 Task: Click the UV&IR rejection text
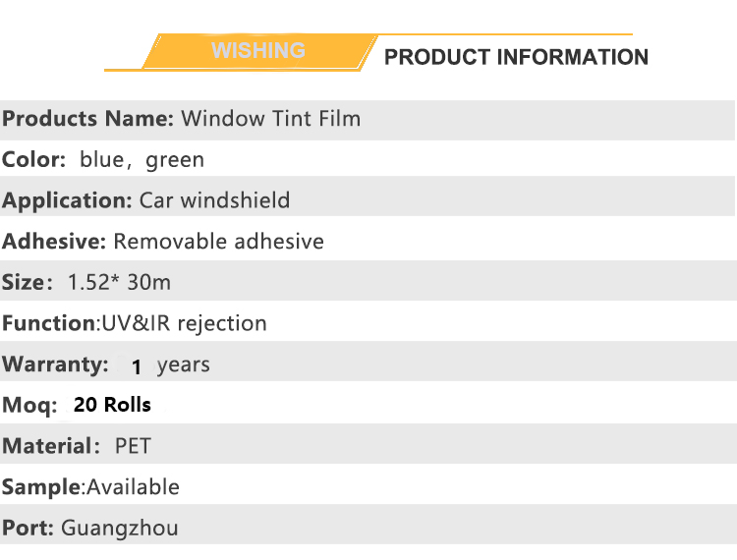pos(185,324)
